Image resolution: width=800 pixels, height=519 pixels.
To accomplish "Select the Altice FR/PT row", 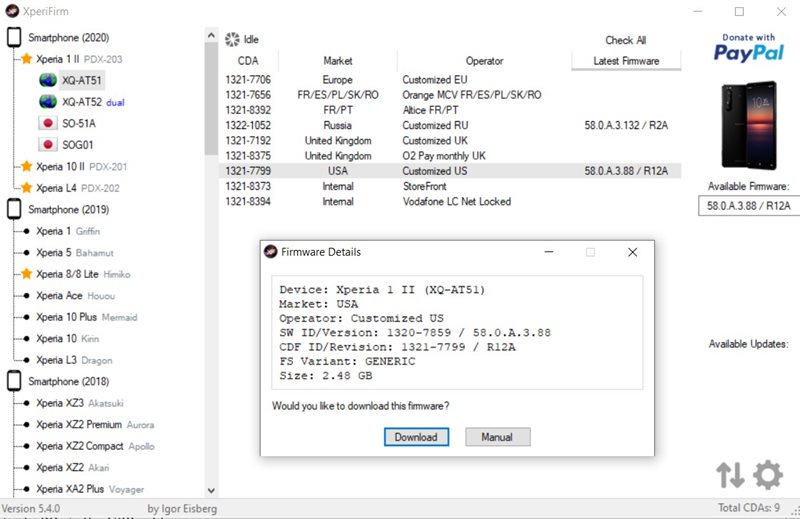I will pyautogui.click(x=450, y=110).
